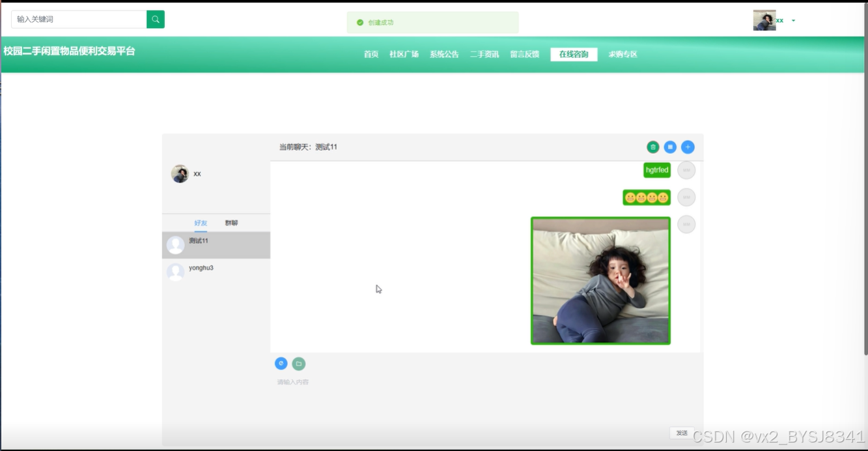Screen dimensions: 868x451
Task: Click success checkmark icon in 创建成功 notification
Action: (360, 22)
